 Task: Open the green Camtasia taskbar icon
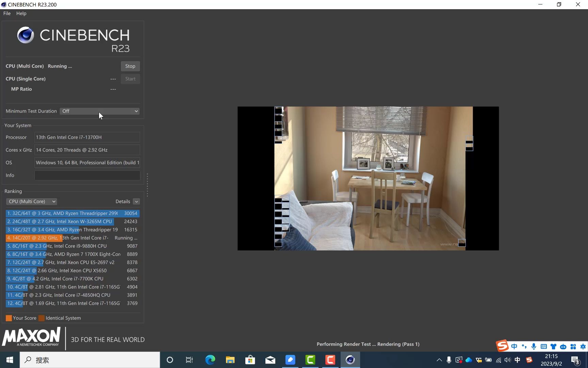tap(310, 360)
